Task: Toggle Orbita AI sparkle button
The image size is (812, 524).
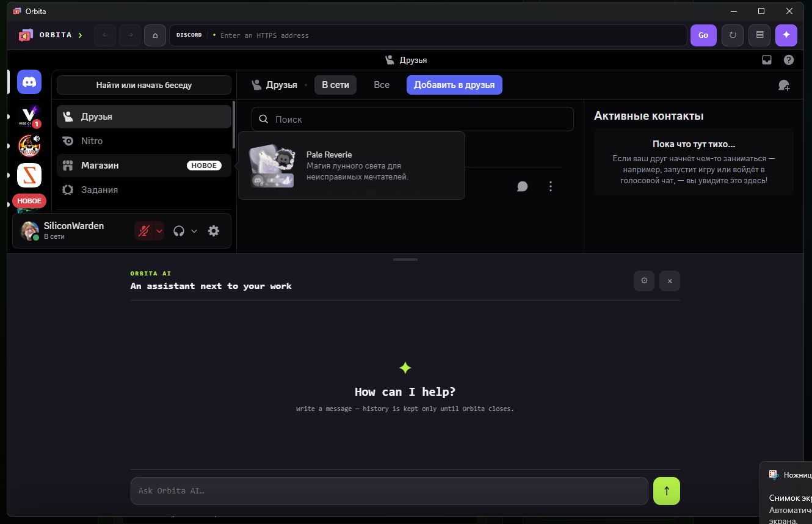Action: 786,35
